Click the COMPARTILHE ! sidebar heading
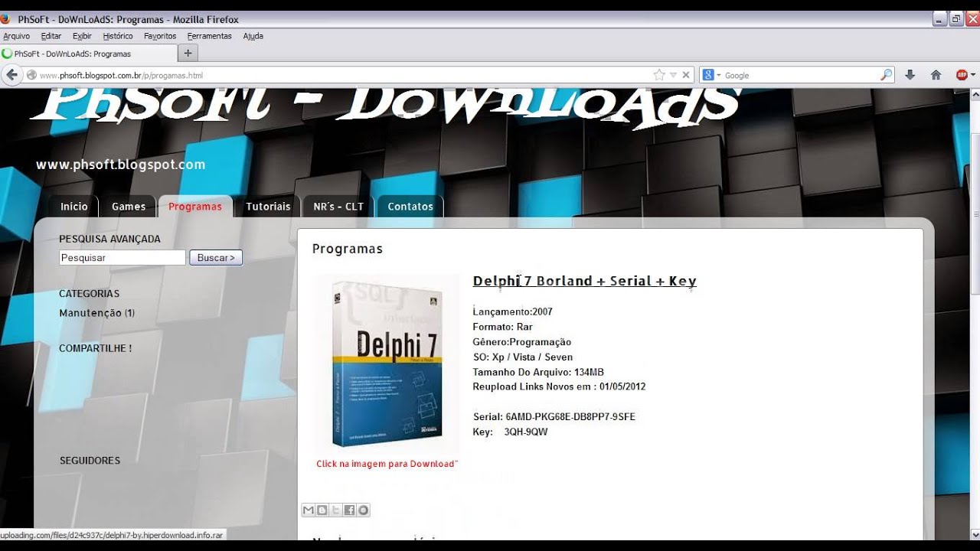This screenshot has height=551, width=980. (96, 348)
